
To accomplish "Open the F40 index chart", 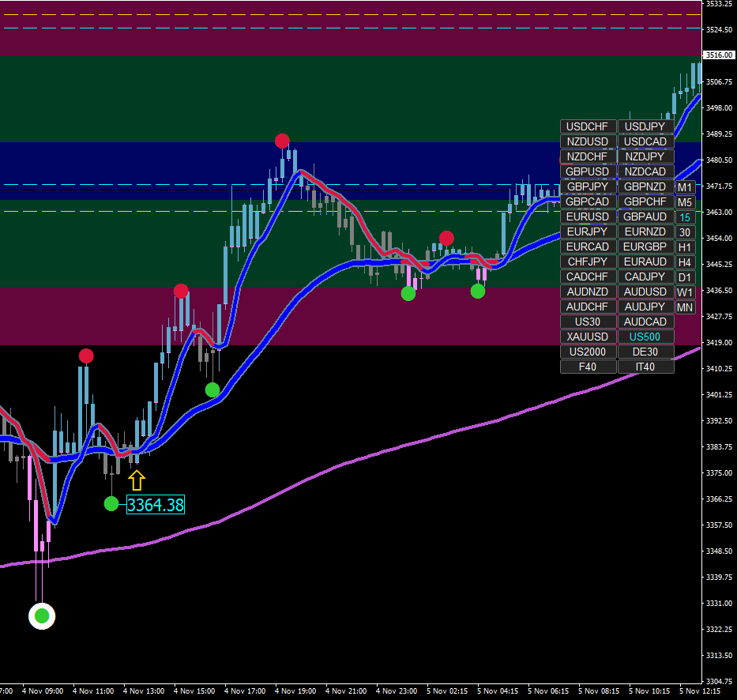I will pyautogui.click(x=588, y=367).
